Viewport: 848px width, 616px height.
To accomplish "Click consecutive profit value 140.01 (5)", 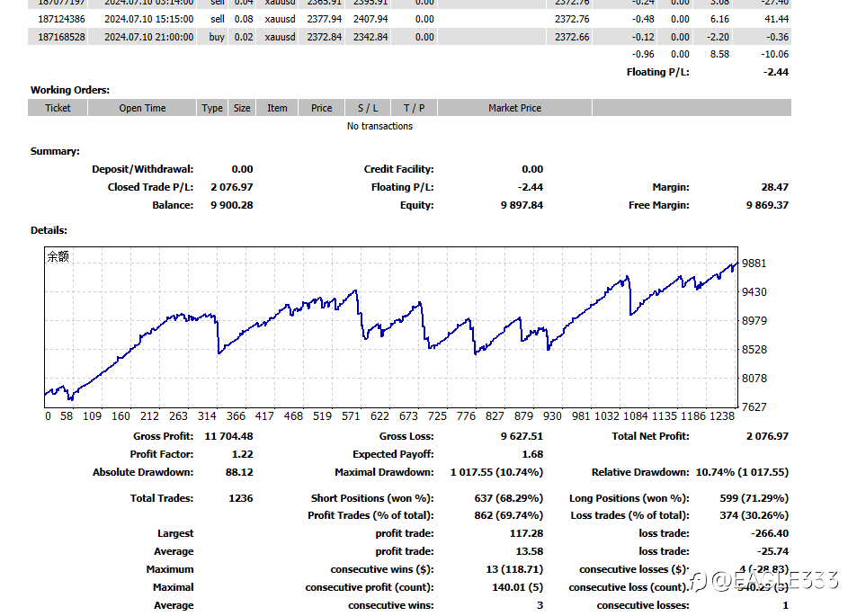I will click(517, 587).
